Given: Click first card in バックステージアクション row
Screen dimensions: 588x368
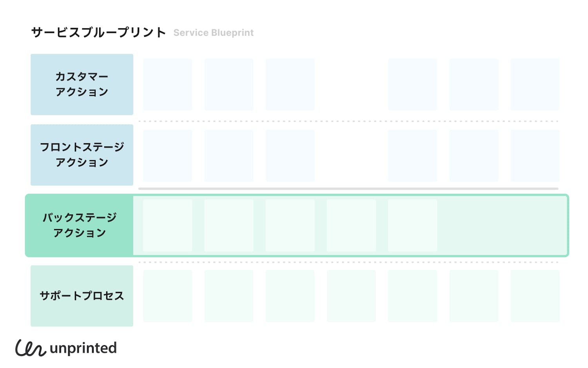Looking at the screenshot, I should click(x=167, y=225).
